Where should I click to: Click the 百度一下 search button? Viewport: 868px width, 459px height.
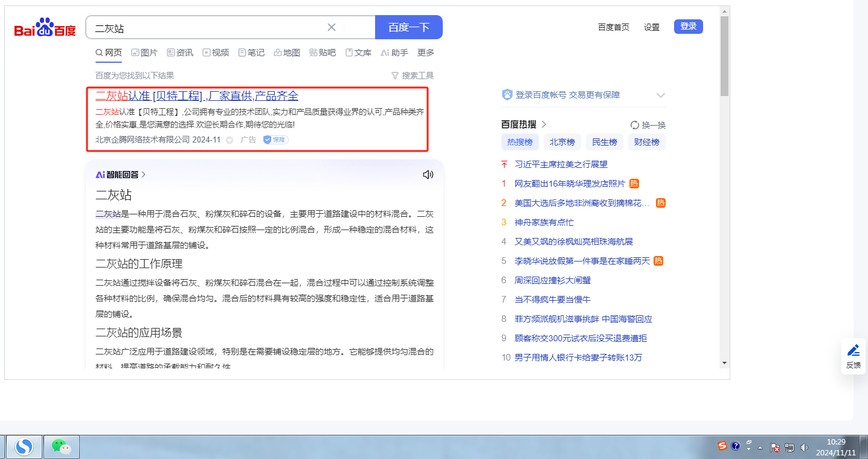[x=408, y=27]
